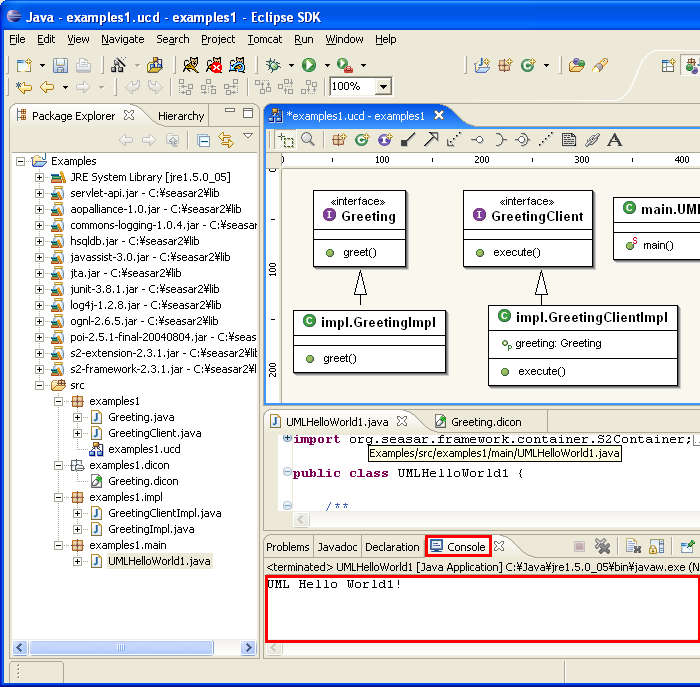Screen dimensions: 700x687
Task: Open the Tomcat menu
Action: (x=264, y=39)
